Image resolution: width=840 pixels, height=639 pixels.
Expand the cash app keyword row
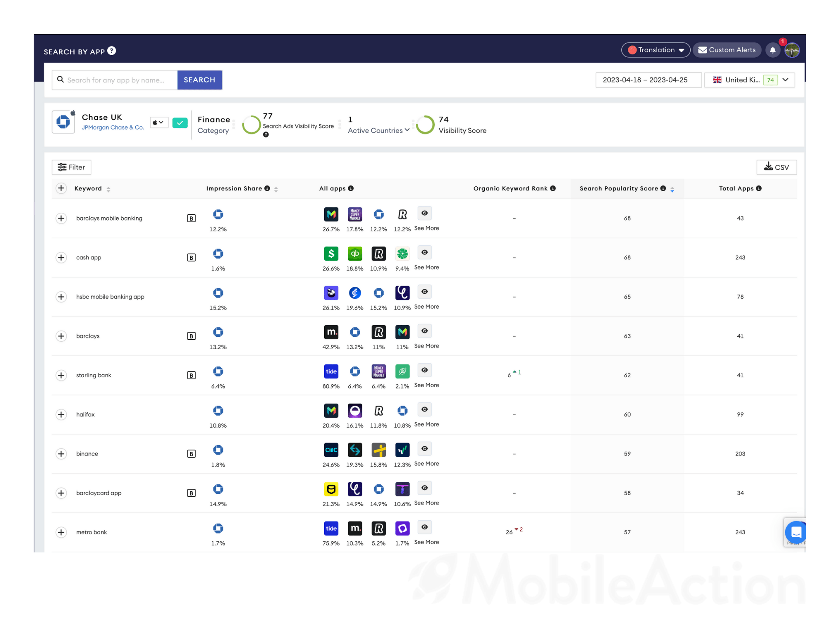tap(61, 258)
